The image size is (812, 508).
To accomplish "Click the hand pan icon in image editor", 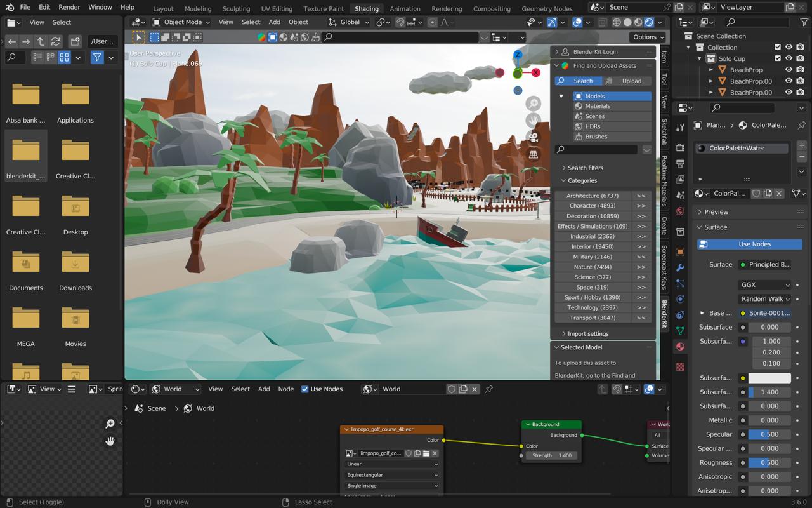I will 110,441.
